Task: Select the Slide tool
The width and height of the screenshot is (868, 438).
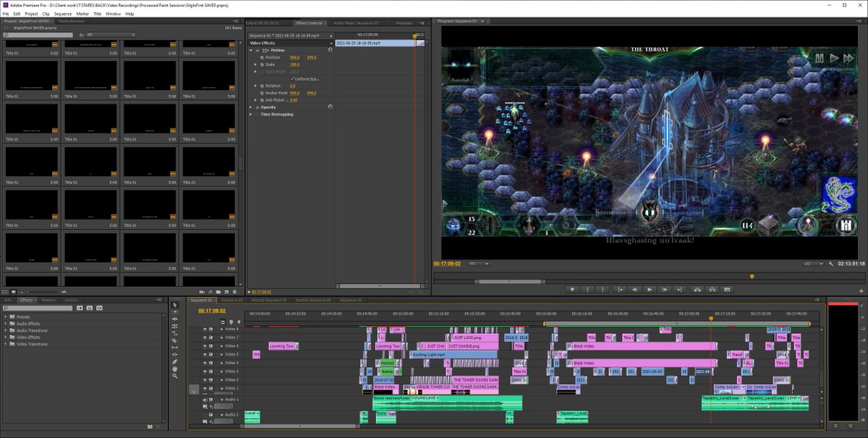Action: click(175, 355)
